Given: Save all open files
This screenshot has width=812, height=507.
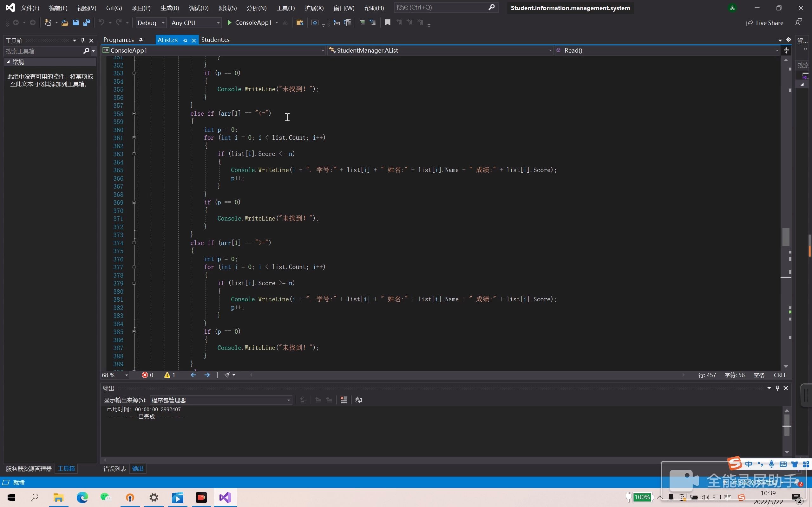Looking at the screenshot, I should coord(87,22).
